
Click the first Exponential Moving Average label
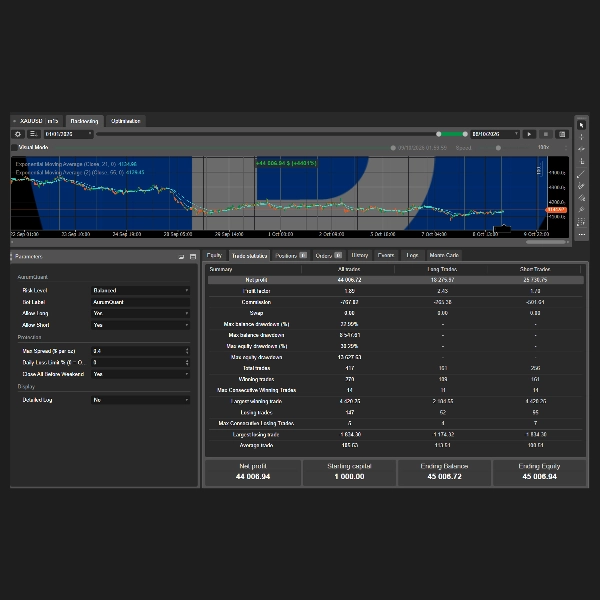[x=76, y=164]
